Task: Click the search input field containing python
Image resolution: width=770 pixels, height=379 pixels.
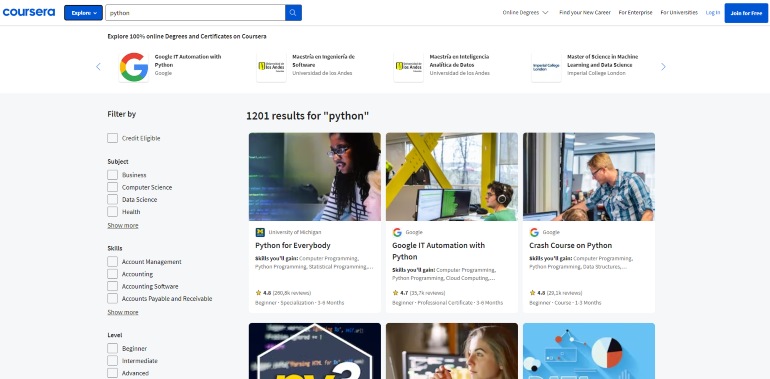Action: click(x=195, y=13)
